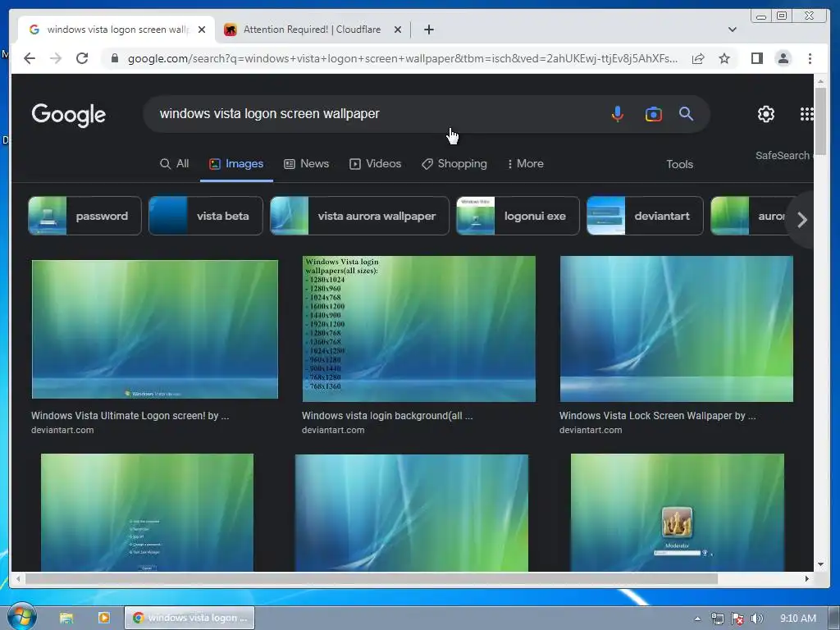The height and width of the screenshot is (630, 840).
Task: Open the media player taskbar icon
Action: (x=104, y=618)
